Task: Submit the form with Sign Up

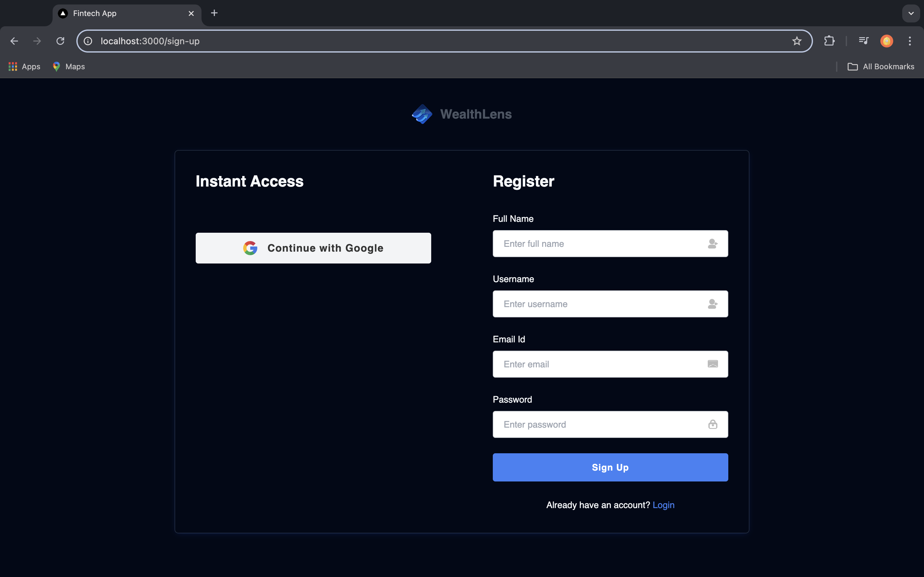Action: [610, 467]
